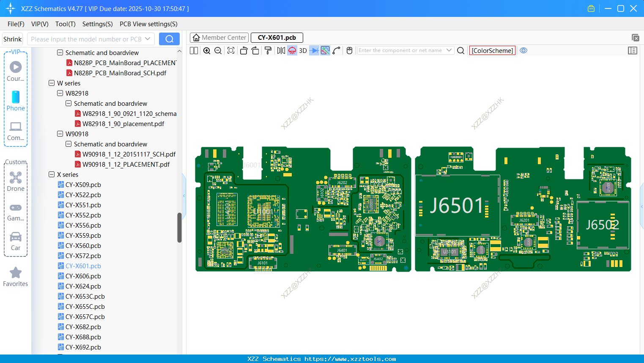The image size is (644, 363).
Task: Click the zoom in magnifier icon
Action: coord(207,51)
